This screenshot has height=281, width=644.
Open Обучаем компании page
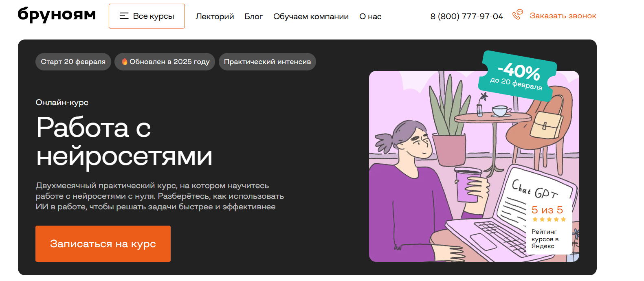click(311, 16)
